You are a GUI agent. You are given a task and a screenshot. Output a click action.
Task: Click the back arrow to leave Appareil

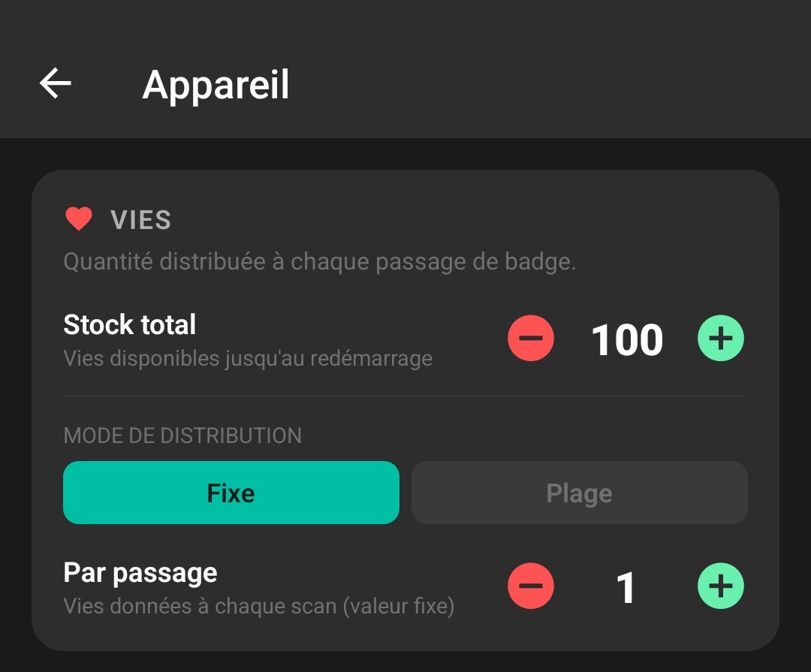(55, 83)
